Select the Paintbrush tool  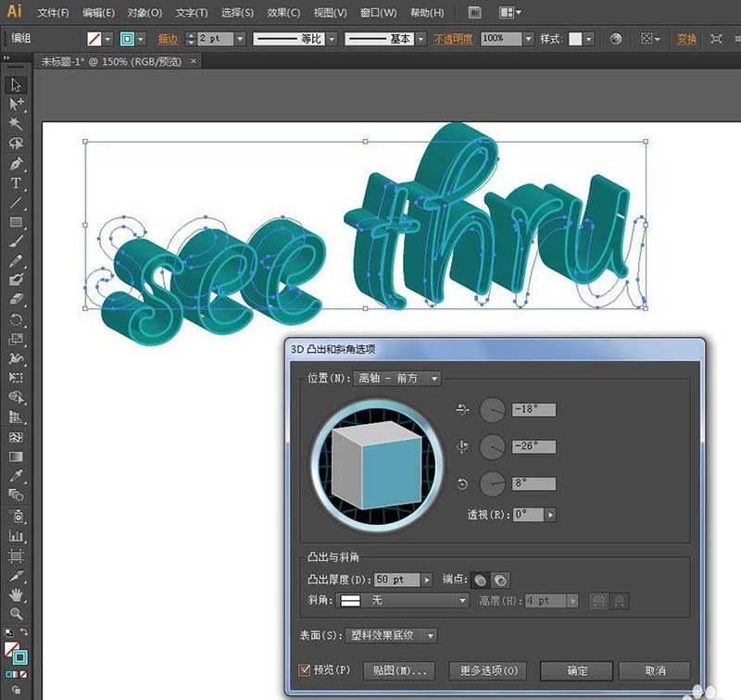16,242
